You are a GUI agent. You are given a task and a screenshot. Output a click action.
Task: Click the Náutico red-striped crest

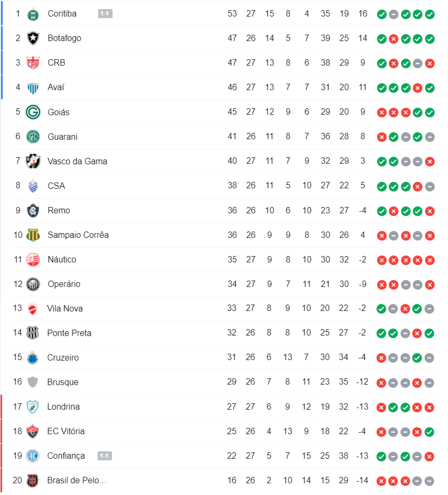[33, 259]
